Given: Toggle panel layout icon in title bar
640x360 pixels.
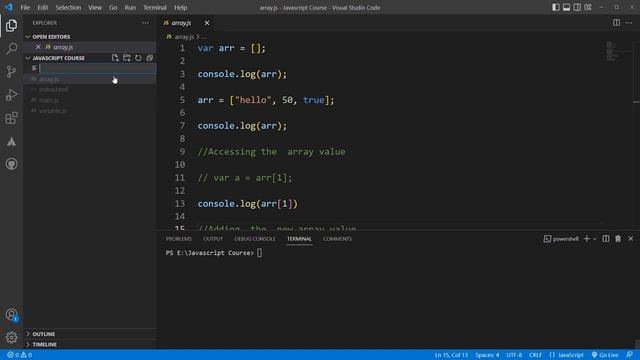Looking at the screenshot, I should 567,7.
